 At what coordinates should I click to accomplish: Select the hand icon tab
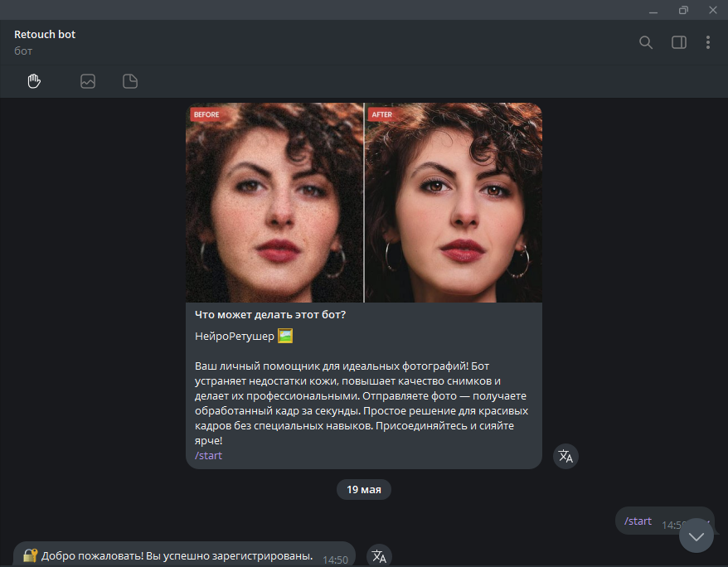pos(34,81)
